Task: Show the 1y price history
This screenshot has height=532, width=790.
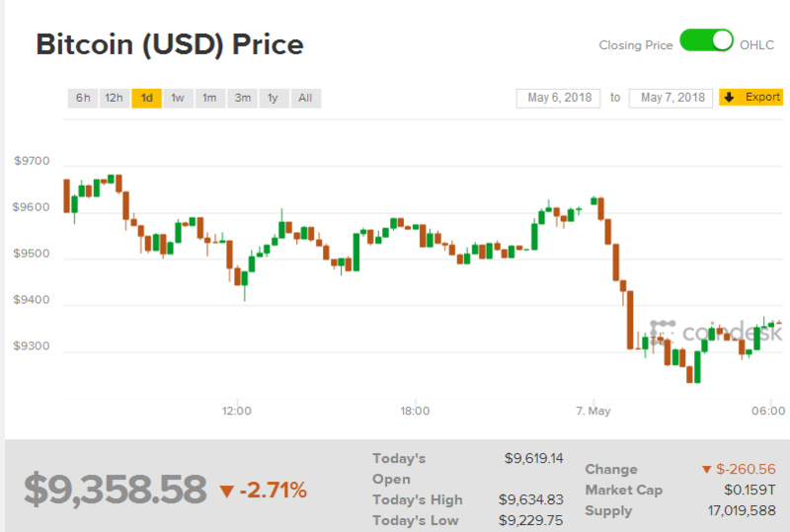Action: 273,98
